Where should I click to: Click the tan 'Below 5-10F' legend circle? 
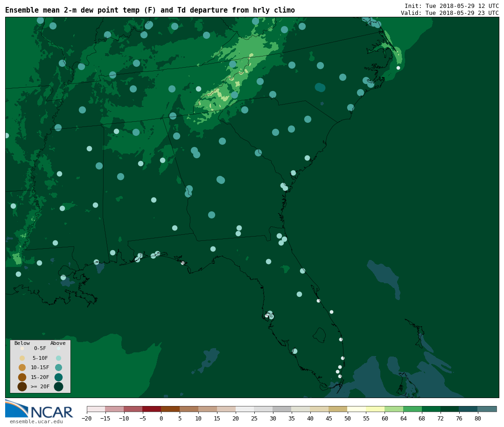[22, 358]
